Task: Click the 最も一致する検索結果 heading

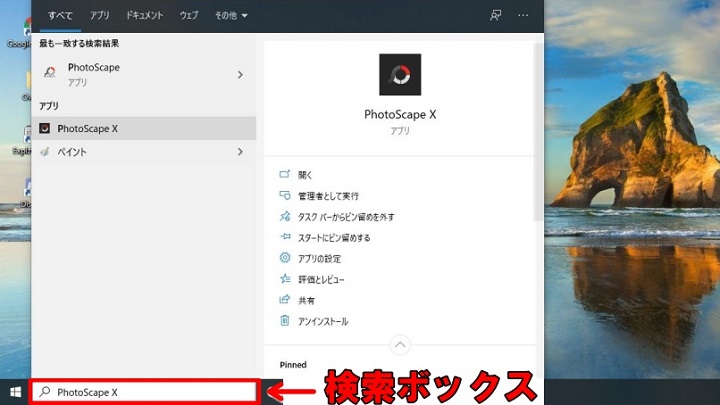Action: (79, 44)
